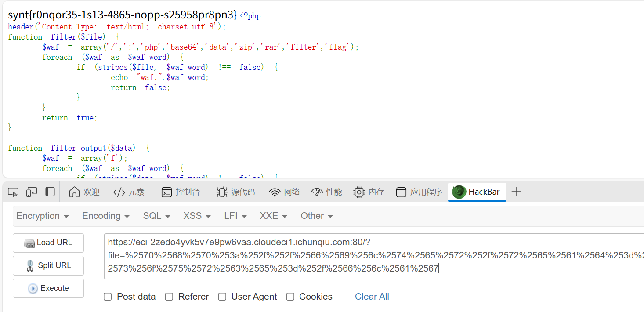This screenshot has height=312, width=644.
Task: Click the 'return false;' code line
Action: click(x=140, y=87)
